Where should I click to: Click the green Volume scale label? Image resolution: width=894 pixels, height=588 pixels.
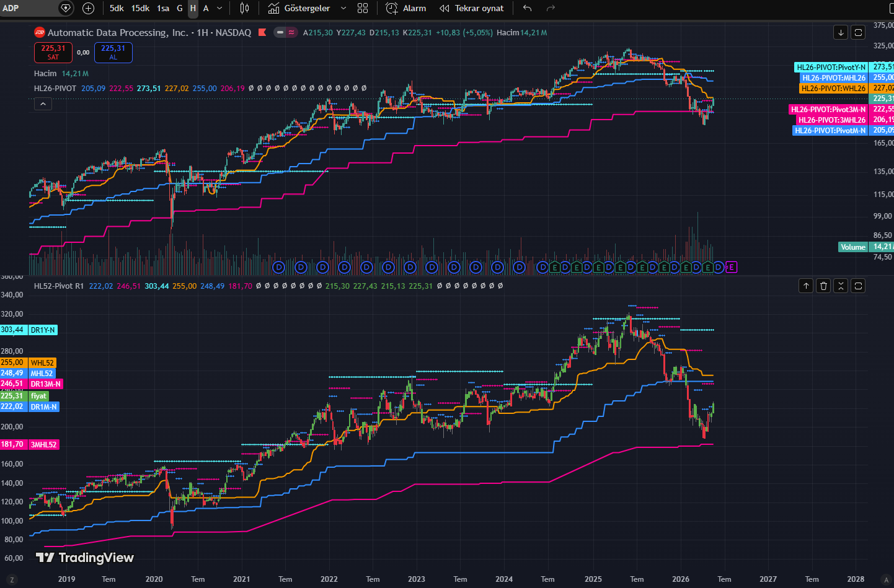click(853, 247)
